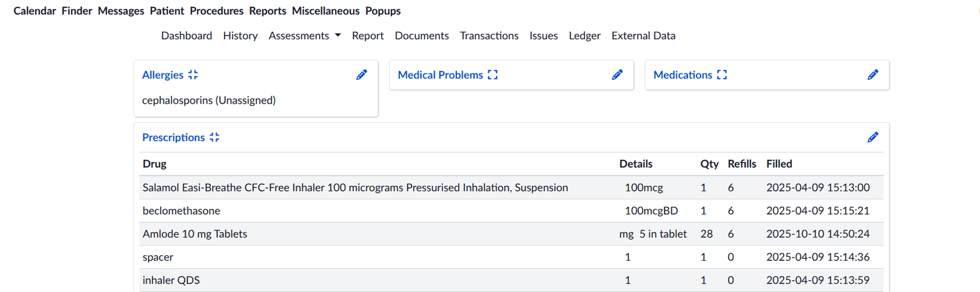Screen dimensions: 980x292
Task: Select the Salamol Easi-Breathe inhaler row
Action: click(x=511, y=188)
